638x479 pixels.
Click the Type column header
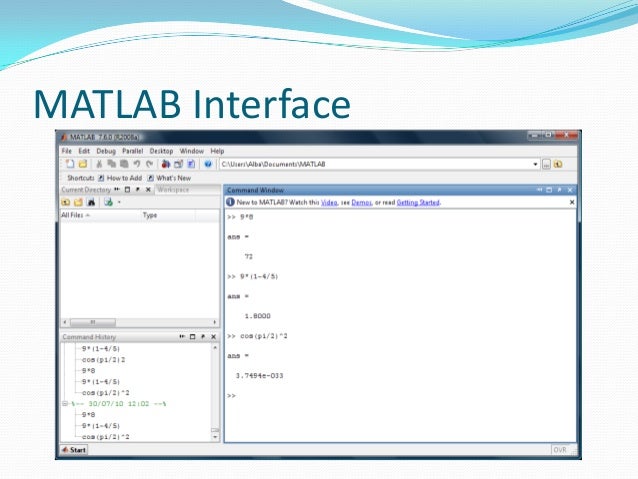[x=168, y=215]
